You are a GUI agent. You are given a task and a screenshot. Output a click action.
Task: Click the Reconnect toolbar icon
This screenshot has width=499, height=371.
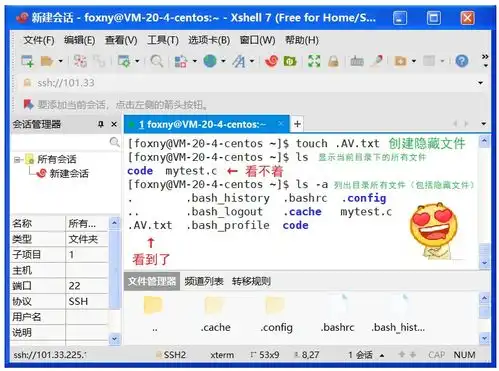pos(99,61)
